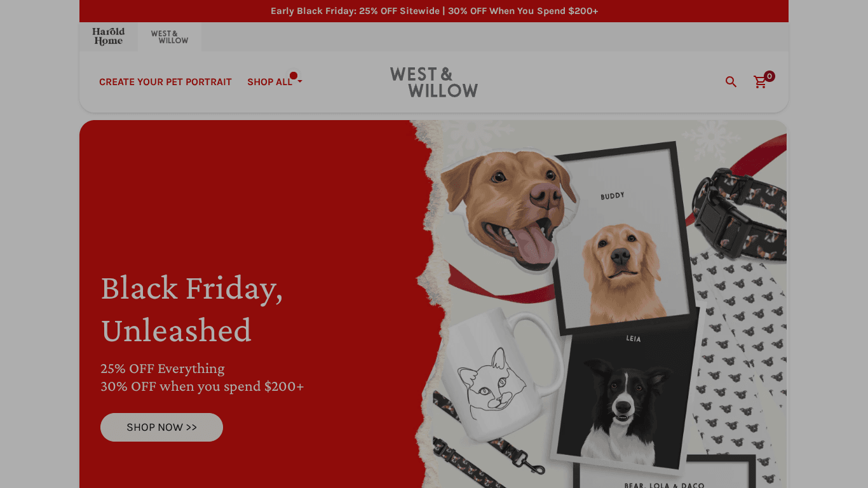Open the search magnifier icon
The height and width of the screenshot is (488, 868).
point(731,82)
